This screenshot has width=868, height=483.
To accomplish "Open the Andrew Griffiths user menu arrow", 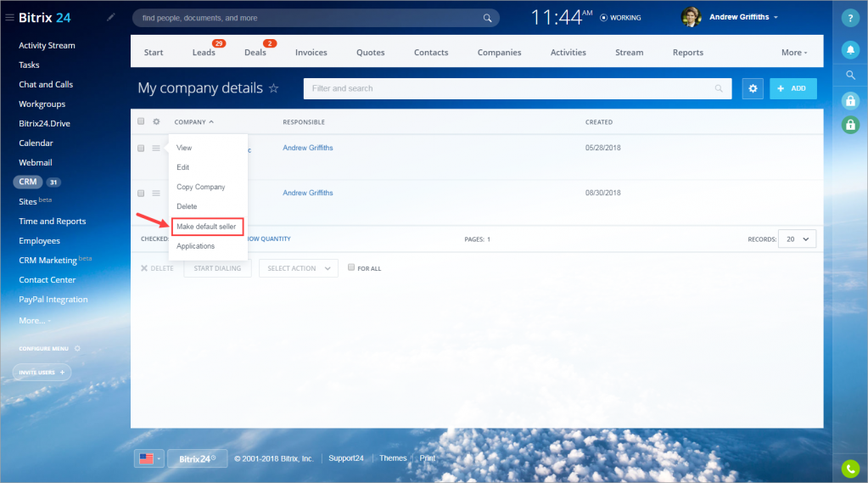I will click(x=776, y=18).
